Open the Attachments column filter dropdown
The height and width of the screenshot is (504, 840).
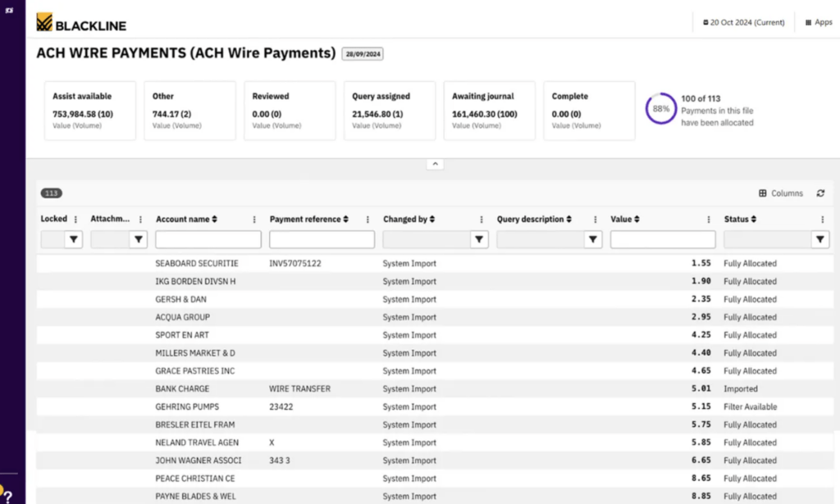coord(138,239)
